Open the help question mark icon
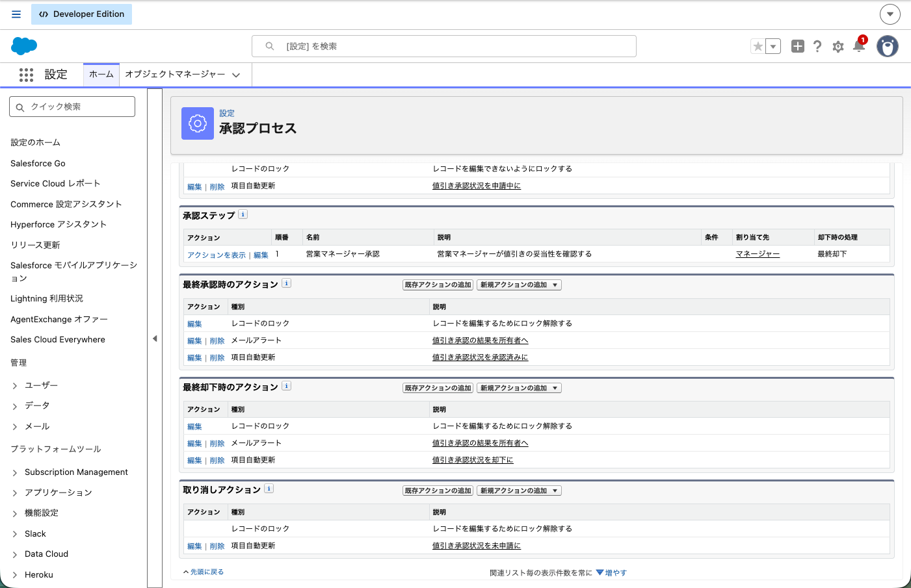 (x=817, y=46)
